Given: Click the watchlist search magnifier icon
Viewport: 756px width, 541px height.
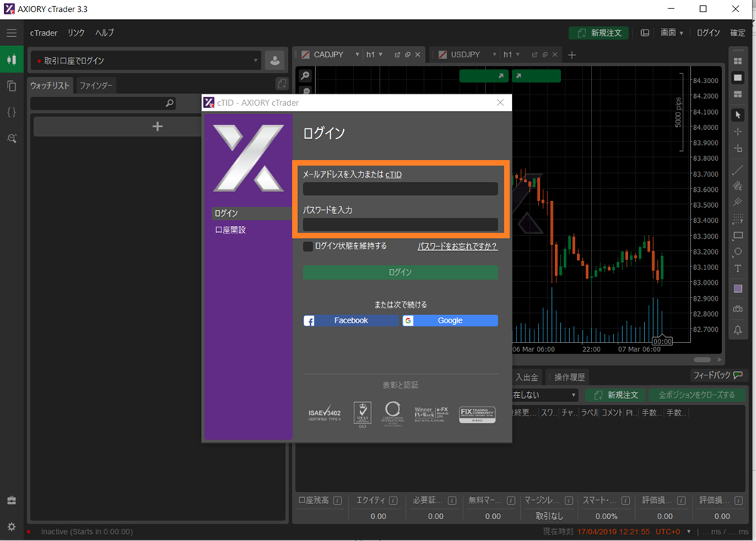Looking at the screenshot, I should tap(169, 103).
